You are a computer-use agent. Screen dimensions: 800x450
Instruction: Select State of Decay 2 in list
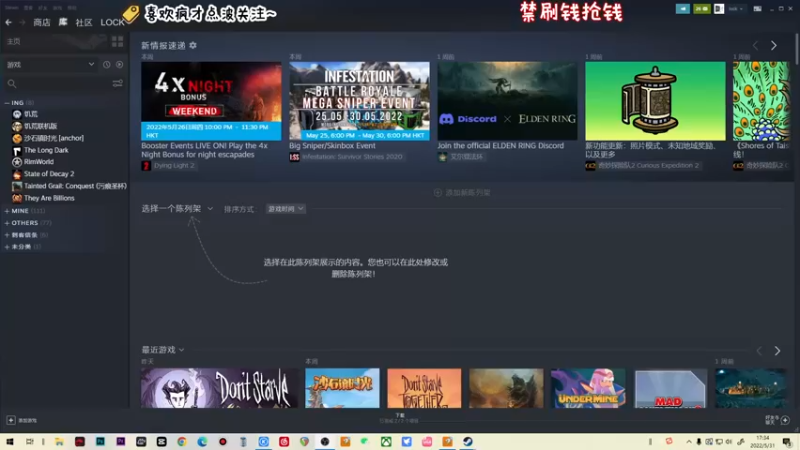(49, 174)
